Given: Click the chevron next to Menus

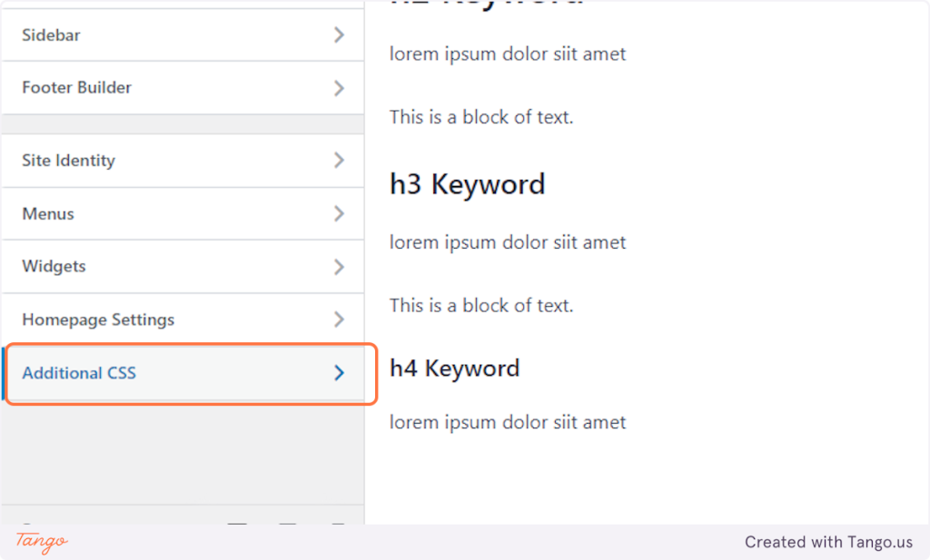Looking at the screenshot, I should click(339, 213).
